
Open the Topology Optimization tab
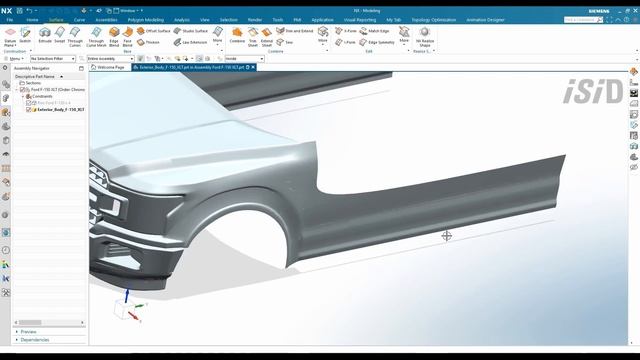point(433,20)
